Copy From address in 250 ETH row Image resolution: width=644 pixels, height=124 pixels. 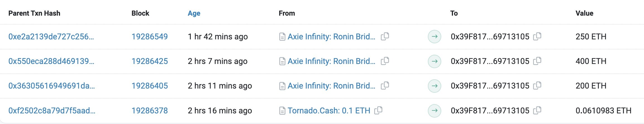pyautogui.click(x=385, y=36)
